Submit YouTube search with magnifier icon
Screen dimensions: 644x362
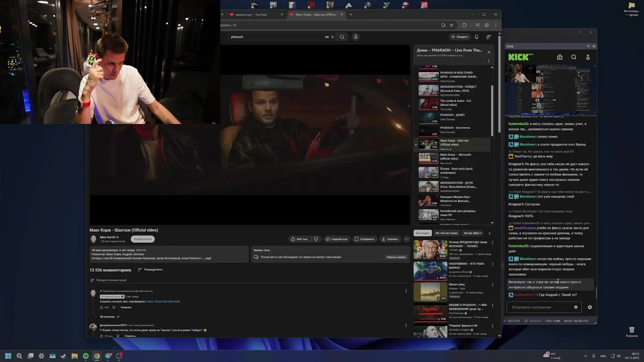[x=342, y=37]
